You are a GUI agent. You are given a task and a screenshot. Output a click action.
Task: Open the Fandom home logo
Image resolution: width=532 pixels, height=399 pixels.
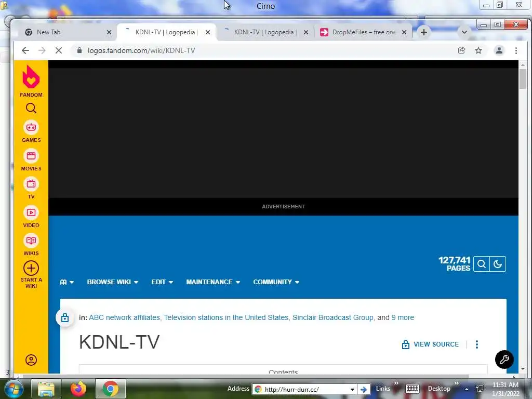click(x=31, y=81)
